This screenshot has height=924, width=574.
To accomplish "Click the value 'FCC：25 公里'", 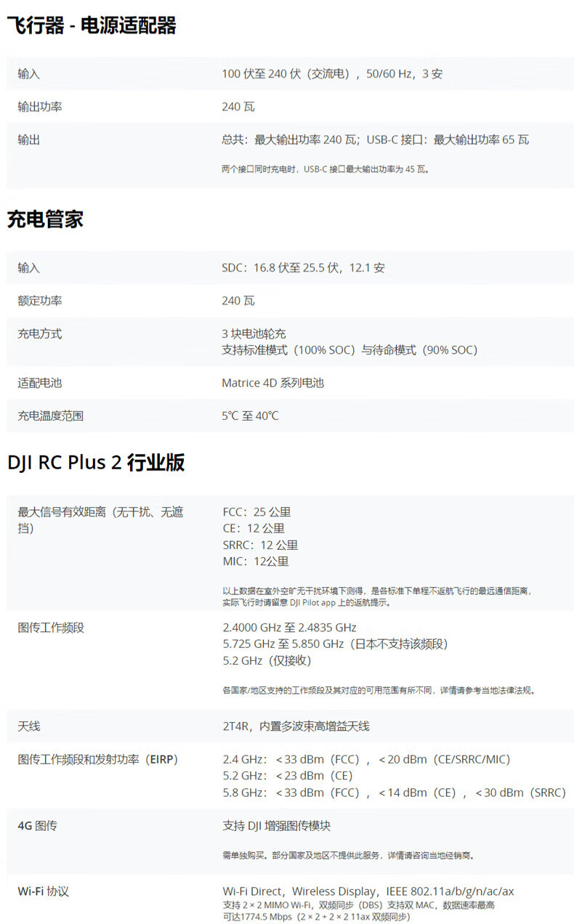I will 256,512.
